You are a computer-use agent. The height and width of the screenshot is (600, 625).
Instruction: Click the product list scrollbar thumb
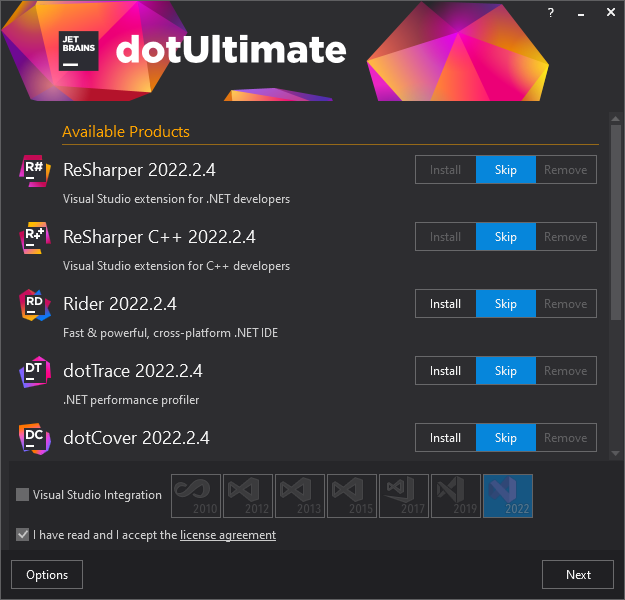(615, 222)
